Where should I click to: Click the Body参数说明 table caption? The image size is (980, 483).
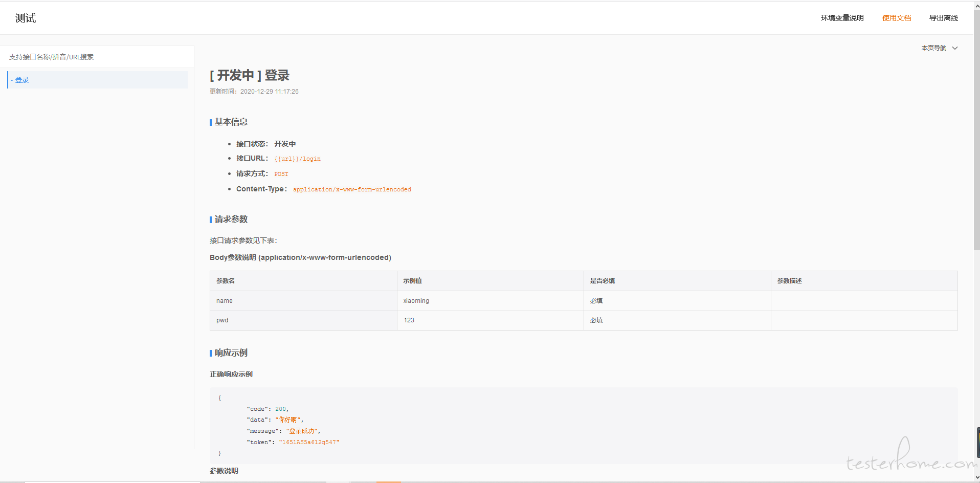point(300,257)
